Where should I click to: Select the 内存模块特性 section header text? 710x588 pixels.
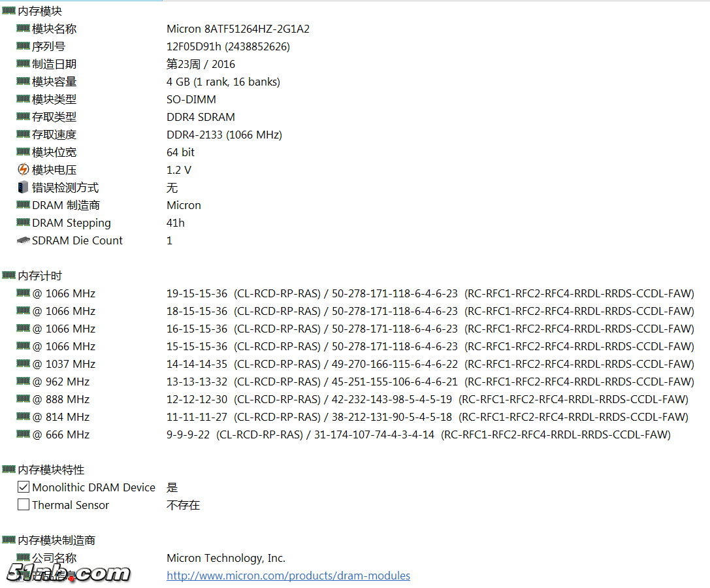[x=51, y=470]
